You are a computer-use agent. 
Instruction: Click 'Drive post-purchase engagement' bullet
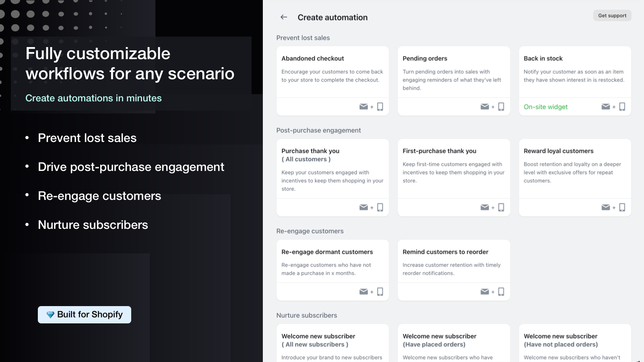(131, 167)
